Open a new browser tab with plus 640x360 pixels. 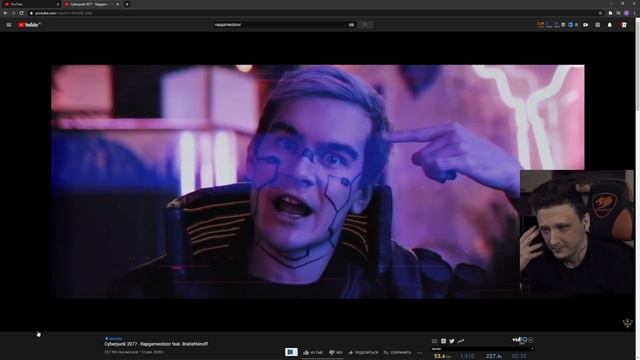(x=127, y=4)
